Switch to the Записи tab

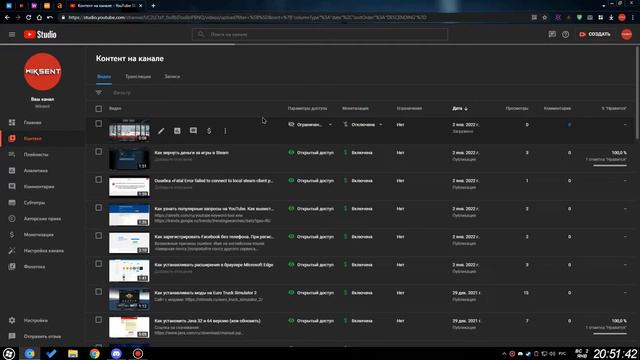coord(172,77)
